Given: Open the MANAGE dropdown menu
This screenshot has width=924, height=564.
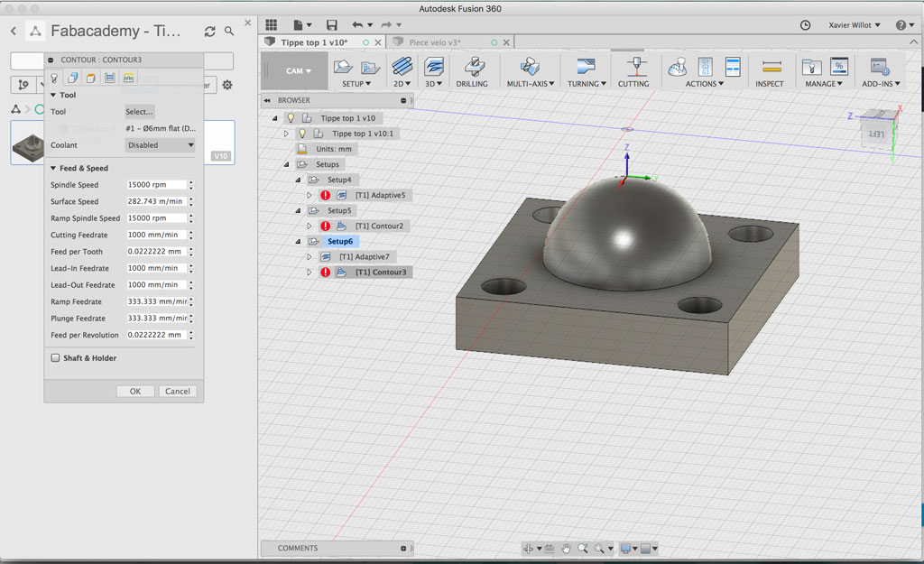Looking at the screenshot, I should click(x=824, y=84).
